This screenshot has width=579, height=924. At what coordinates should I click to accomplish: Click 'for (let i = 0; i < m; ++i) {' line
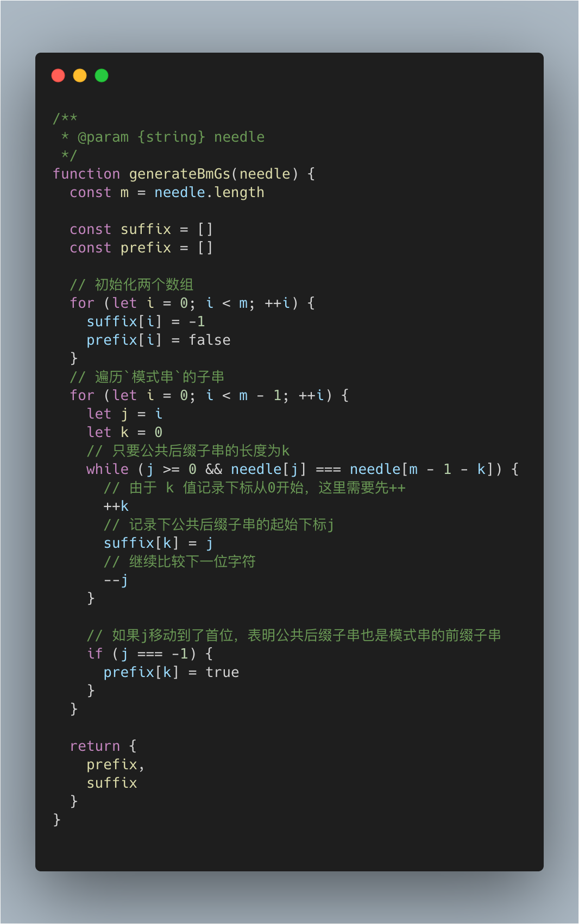pyautogui.click(x=192, y=303)
